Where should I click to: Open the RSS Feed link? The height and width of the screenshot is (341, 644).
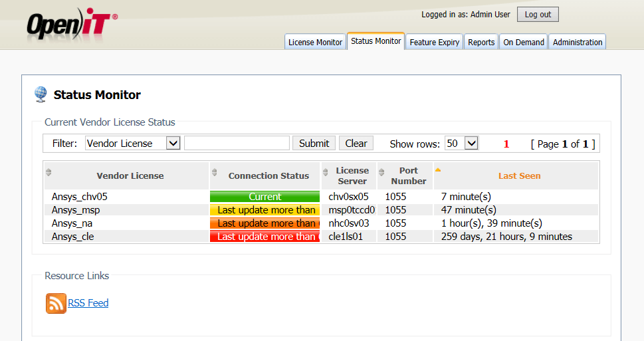pos(88,303)
